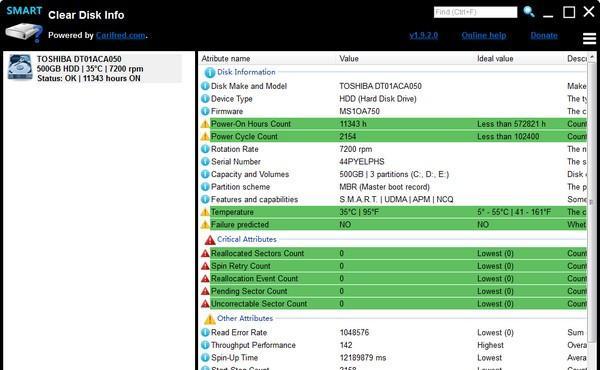Click the Other Attributes warning icon

click(210, 319)
